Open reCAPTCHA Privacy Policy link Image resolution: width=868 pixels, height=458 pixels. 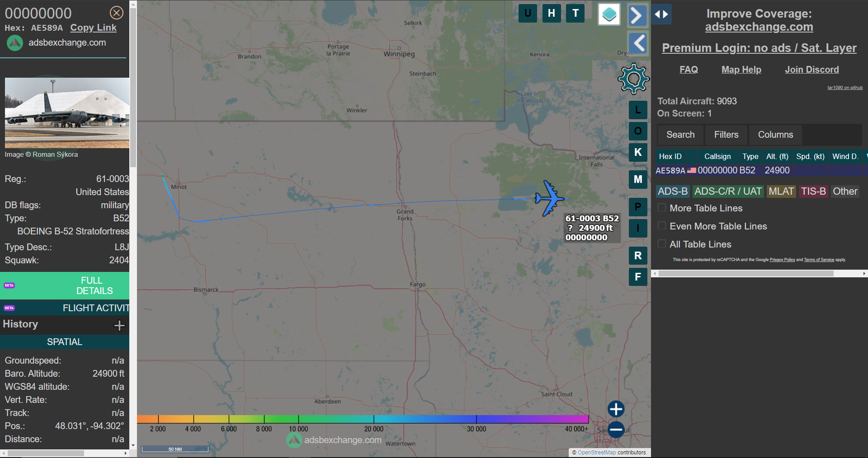pyautogui.click(x=782, y=260)
